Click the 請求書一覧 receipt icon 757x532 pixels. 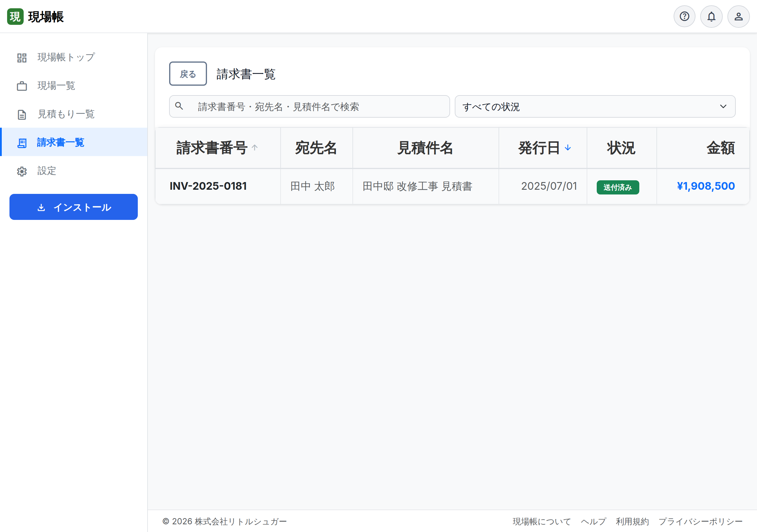22,143
